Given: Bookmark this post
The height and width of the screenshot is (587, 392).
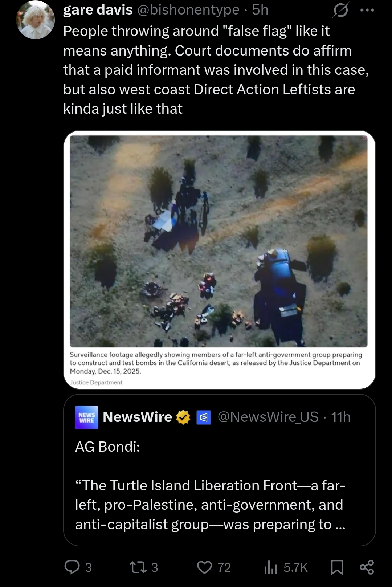Looking at the screenshot, I should 337,567.
